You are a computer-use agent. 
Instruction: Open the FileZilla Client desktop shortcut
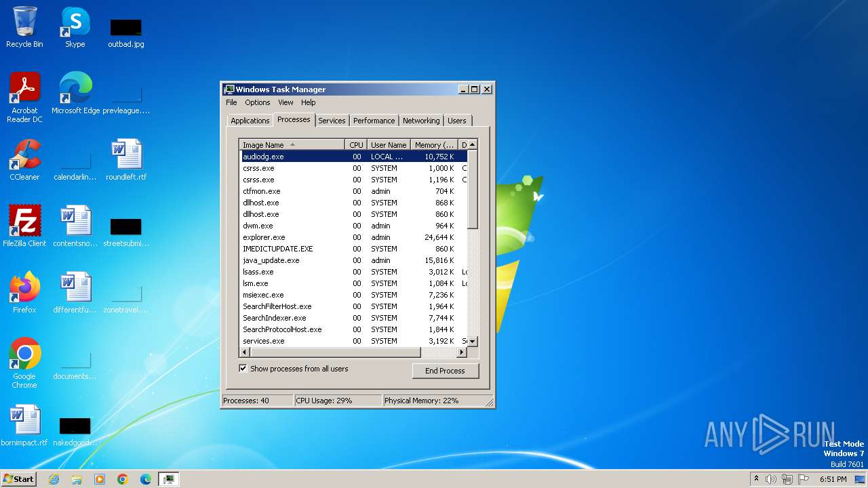tap(24, 226)
